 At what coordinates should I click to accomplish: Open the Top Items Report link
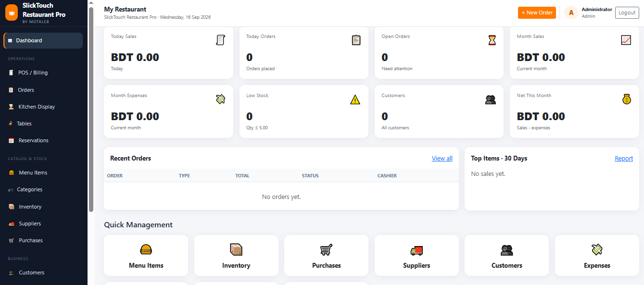point(624,158)
